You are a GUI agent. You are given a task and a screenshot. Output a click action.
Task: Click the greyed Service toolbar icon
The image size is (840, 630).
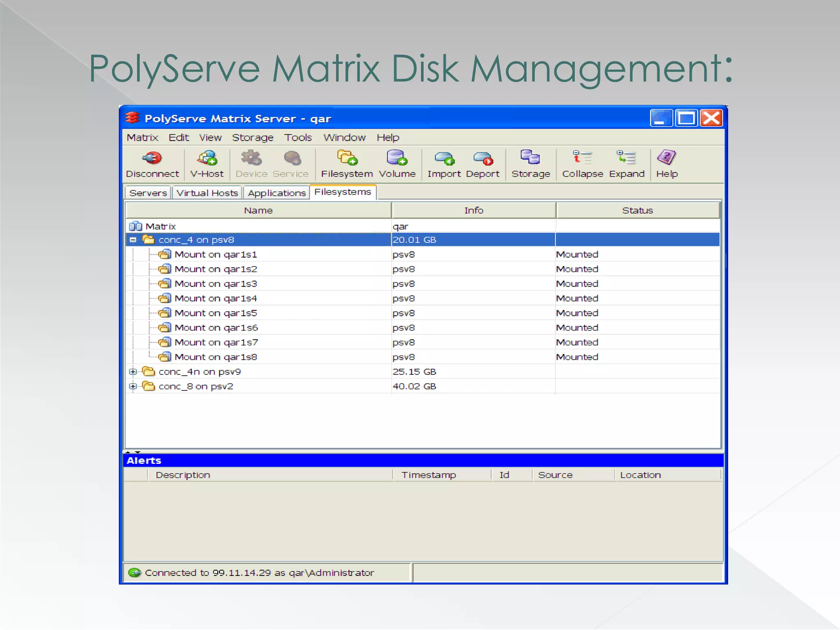pos(292,158)
